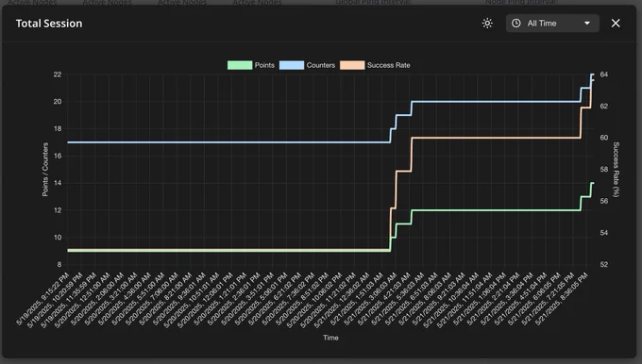Click the Points / Counters axis title

click(45, 170)
